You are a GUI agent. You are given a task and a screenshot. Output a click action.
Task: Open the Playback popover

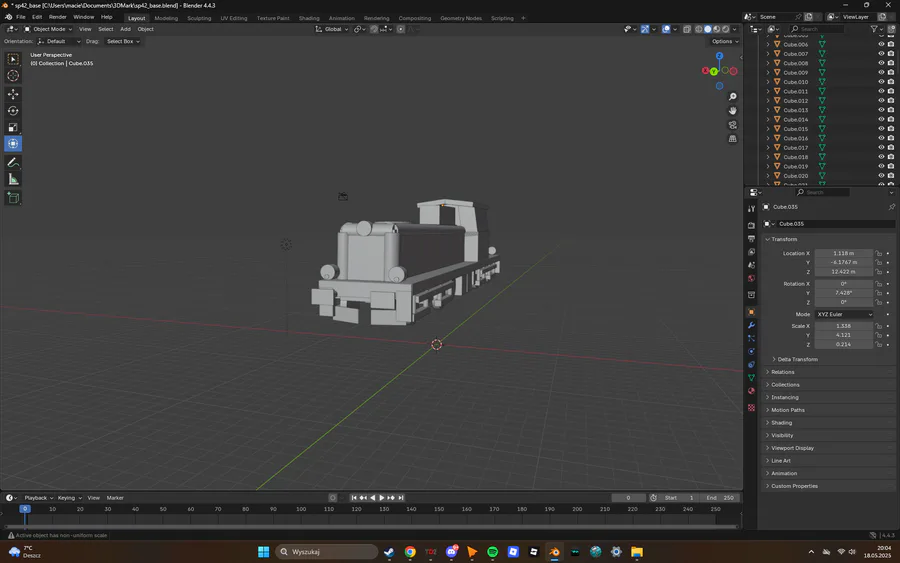pyautogui.click(x=38, y=498)
